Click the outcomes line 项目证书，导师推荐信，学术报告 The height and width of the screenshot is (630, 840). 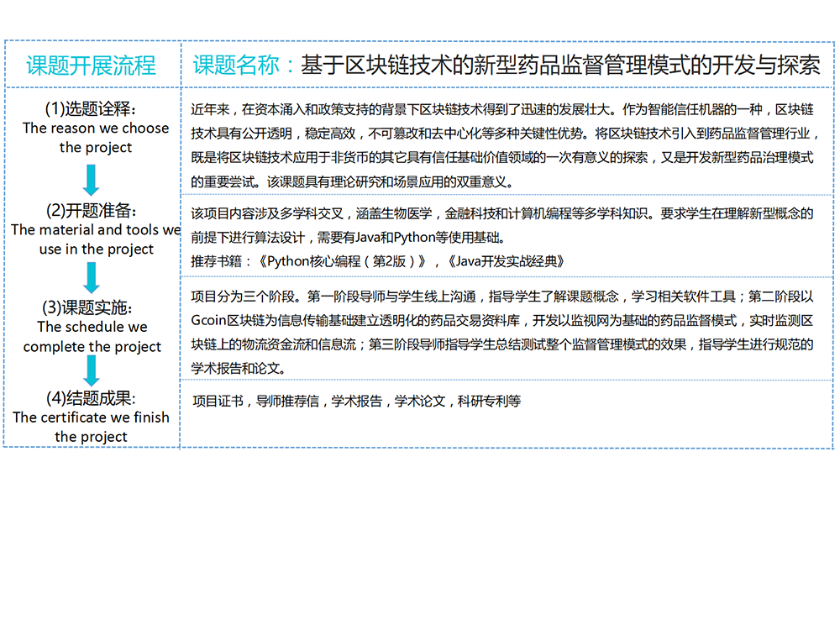[357, 402]
